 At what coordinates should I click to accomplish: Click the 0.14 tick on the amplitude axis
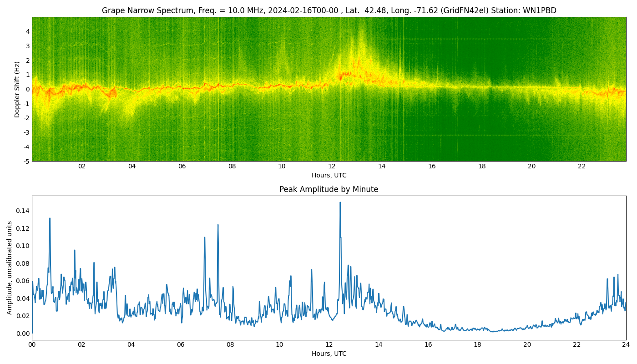pyautogui.click(x=23, y=211)
